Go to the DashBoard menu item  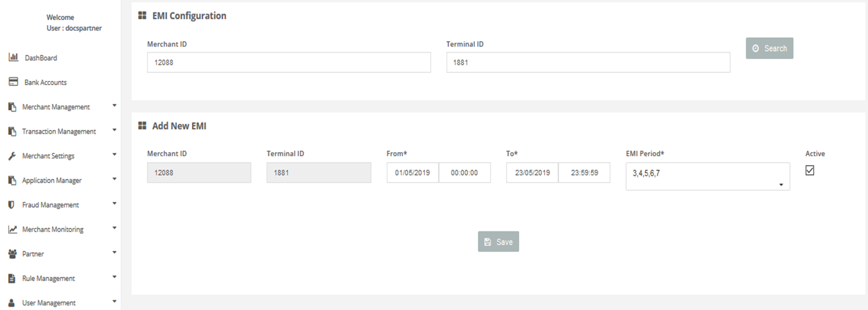click(41, 58)
